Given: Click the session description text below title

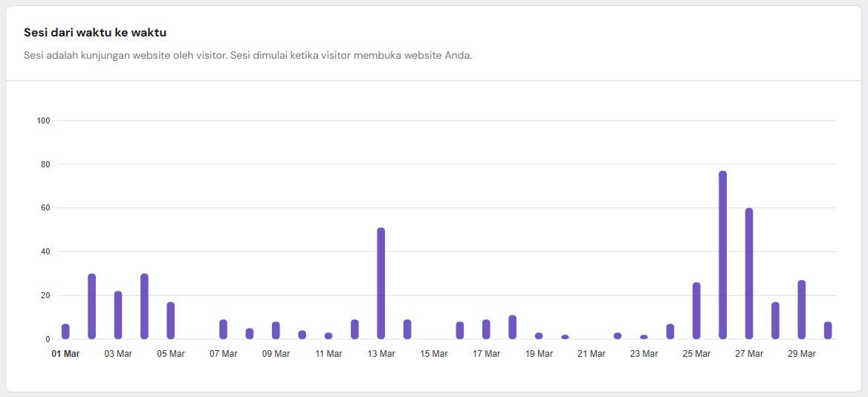Looking at the screenshot, I should (x=247, y=56).
